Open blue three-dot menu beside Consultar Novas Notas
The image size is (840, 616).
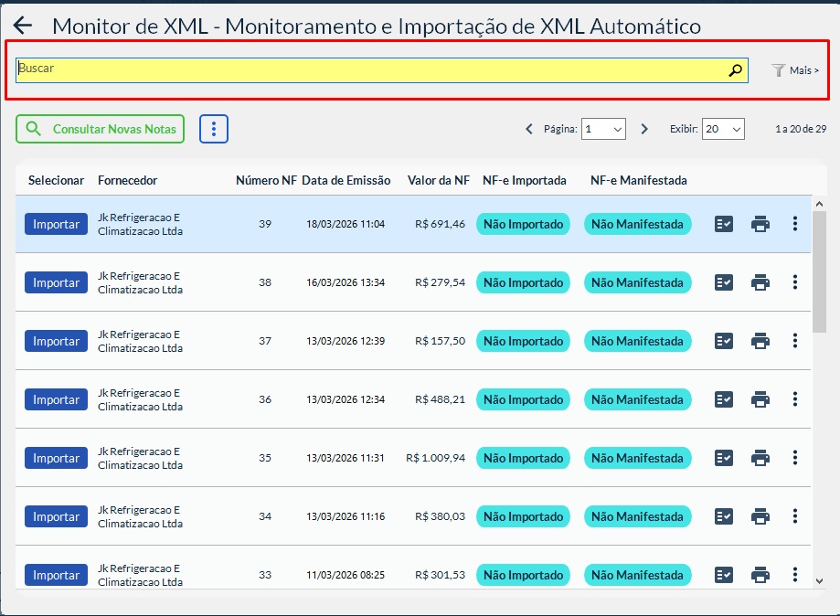213,129
